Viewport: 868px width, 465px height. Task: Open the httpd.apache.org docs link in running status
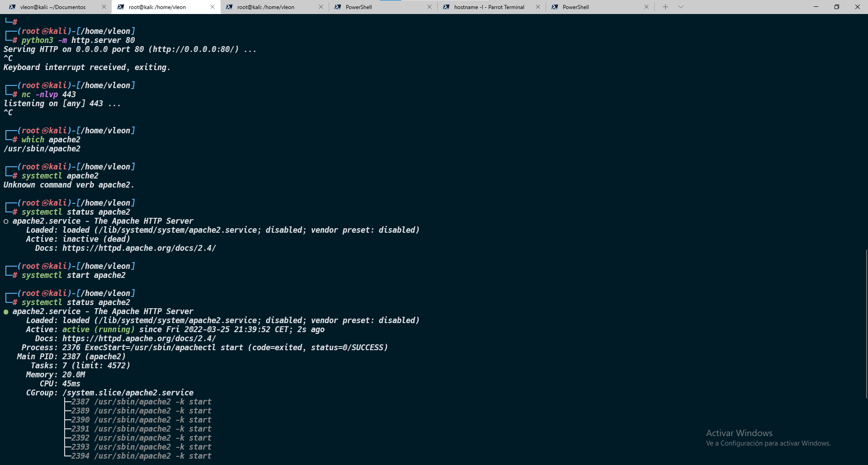(x=139, y=338)
